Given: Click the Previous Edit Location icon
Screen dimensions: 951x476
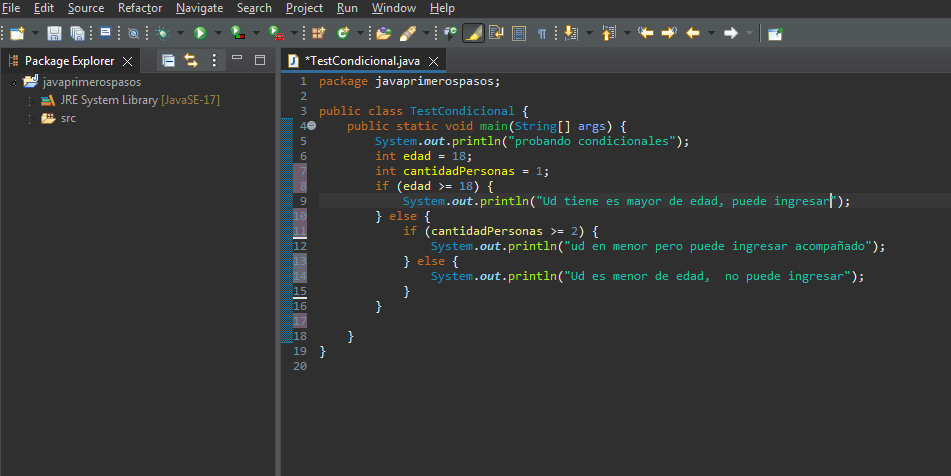Looking at the screenshot, I should [x=646, y=33].
